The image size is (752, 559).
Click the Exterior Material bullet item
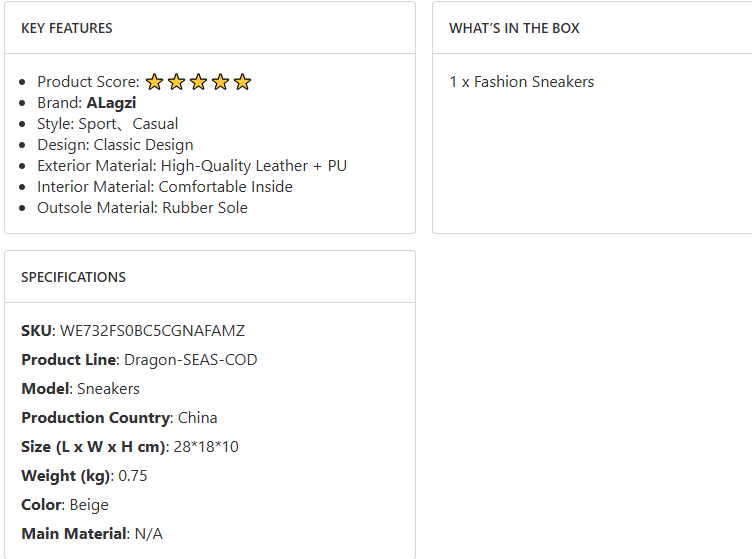192,166
